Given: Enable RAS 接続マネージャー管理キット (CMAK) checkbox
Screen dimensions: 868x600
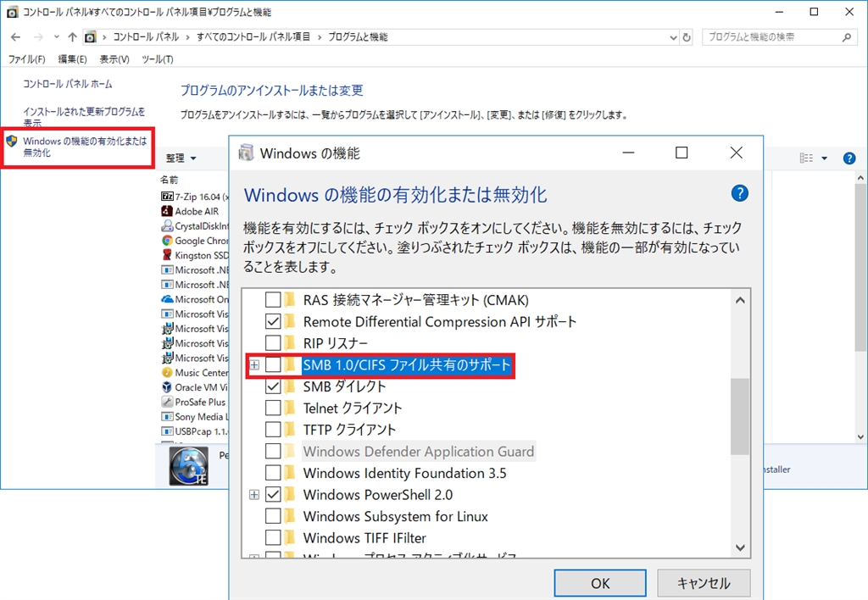Looking at the screenshot, I should click(273, 300).
